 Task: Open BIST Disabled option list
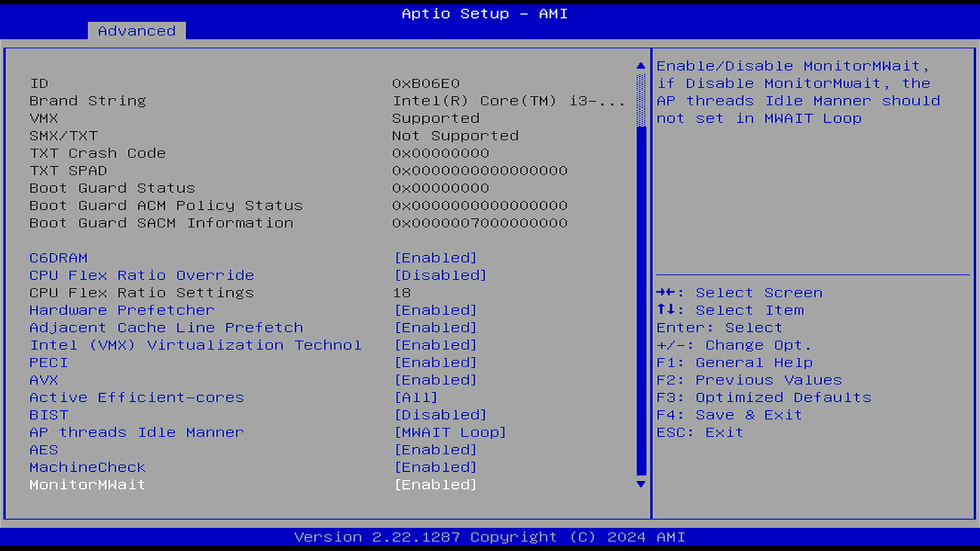coord(440,415)
